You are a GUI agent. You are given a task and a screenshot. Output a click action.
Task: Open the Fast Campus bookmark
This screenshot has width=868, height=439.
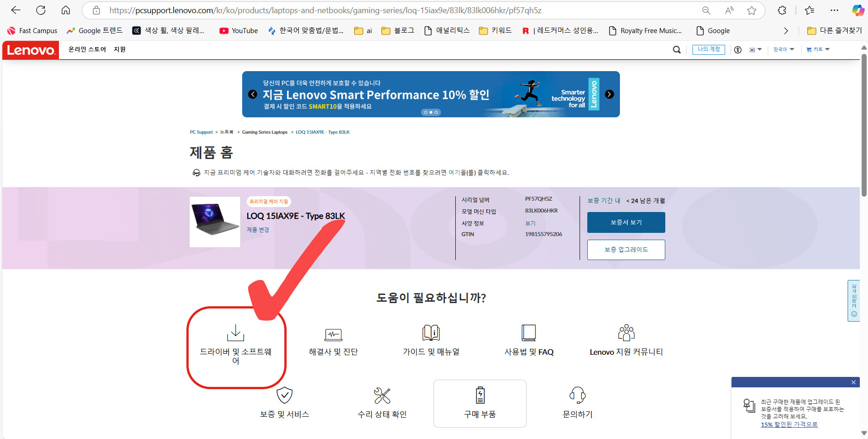[32, 31]
